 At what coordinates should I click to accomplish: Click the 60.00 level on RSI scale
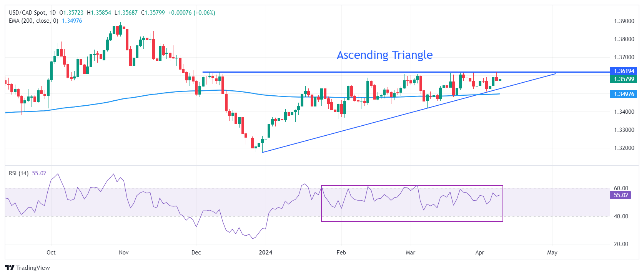coord(621,188)
